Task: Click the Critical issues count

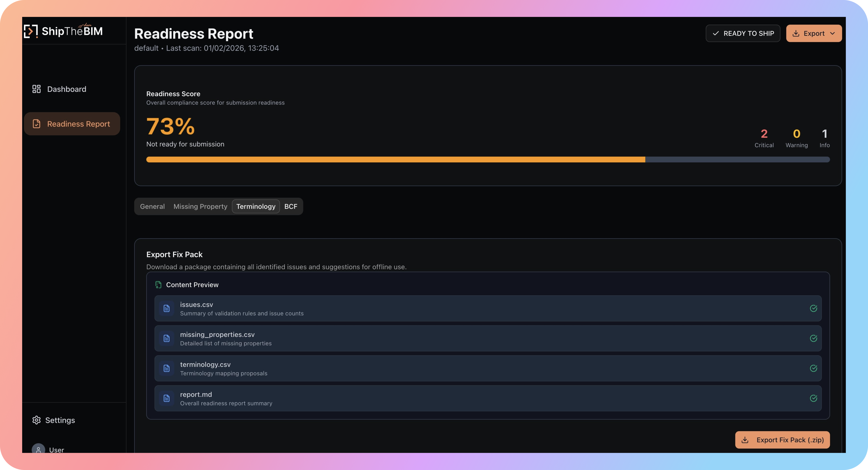Action: coord(764,134)
